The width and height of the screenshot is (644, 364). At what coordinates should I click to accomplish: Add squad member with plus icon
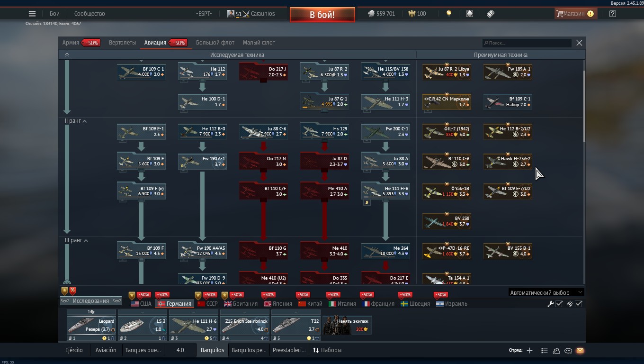[x=529, y=351]
